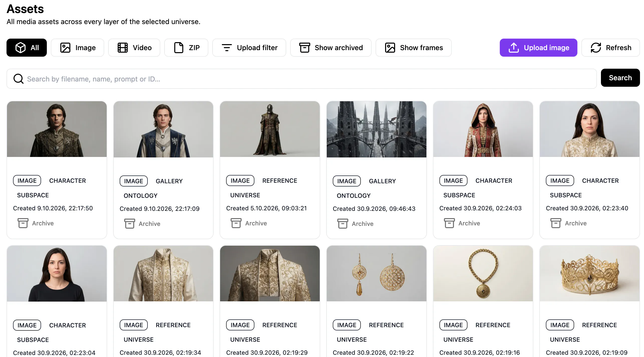The width and height of the screenshot is (644, 357).
Task: Click the circular arrows icon on Refresh
Action: coord(596,48)
